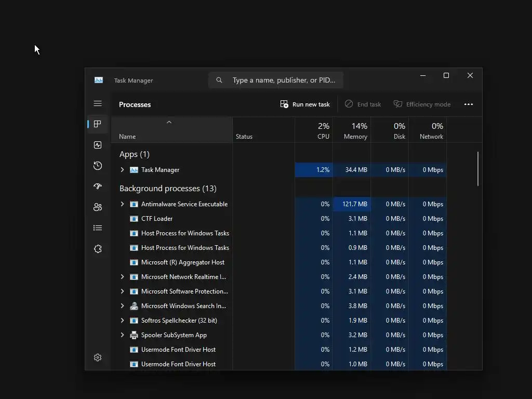Open the App history sidebar icon
Image resolution: width=532 pixels, height=399 pixels.
[98, 166]
